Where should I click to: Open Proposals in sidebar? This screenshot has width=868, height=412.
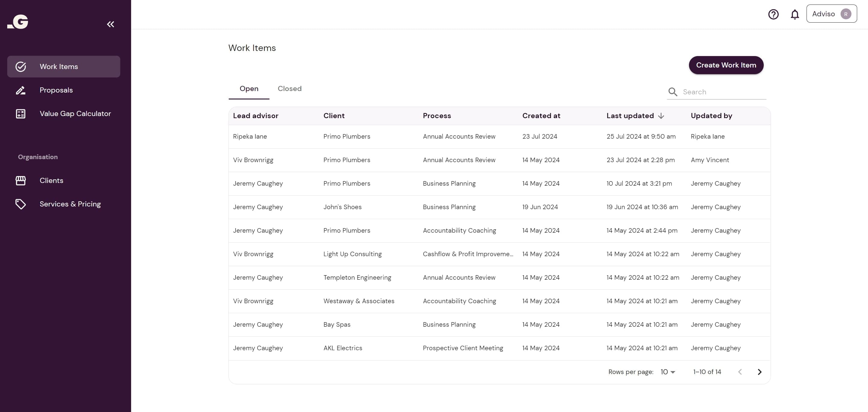pos(64,90)
